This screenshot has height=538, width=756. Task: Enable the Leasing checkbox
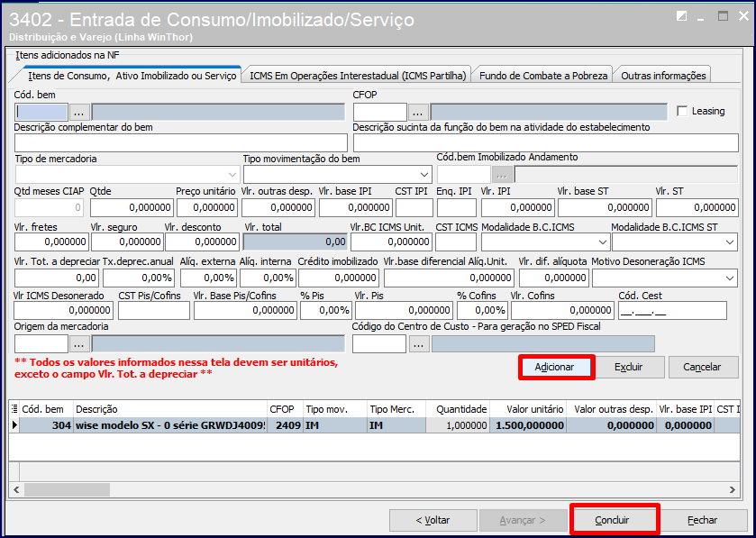[x=682, y=112]
